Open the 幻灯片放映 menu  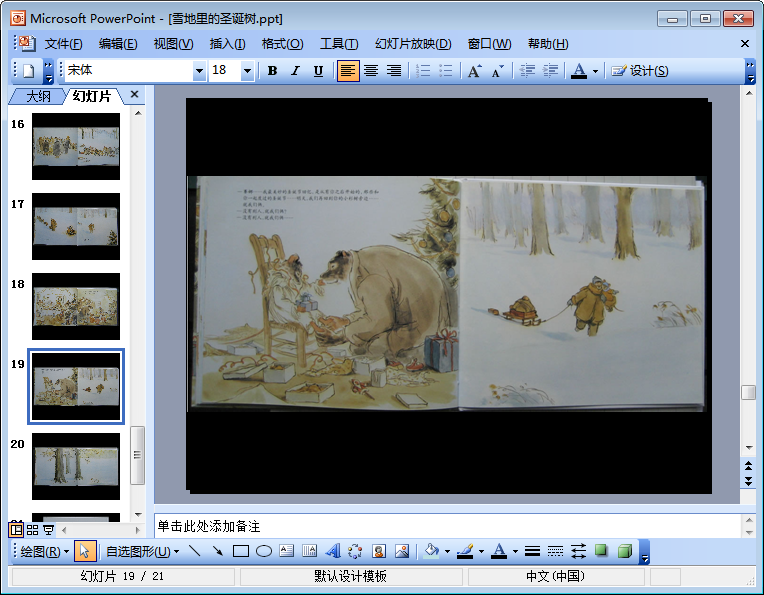(x=413, y=44)
